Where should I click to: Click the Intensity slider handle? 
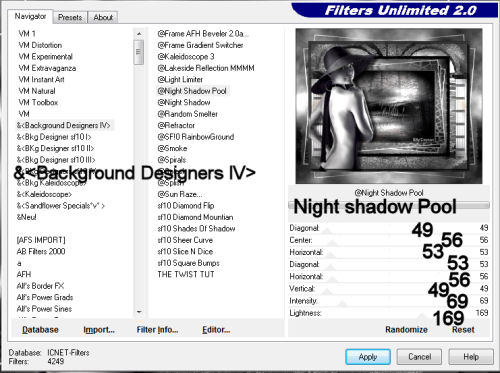[342, 304]
